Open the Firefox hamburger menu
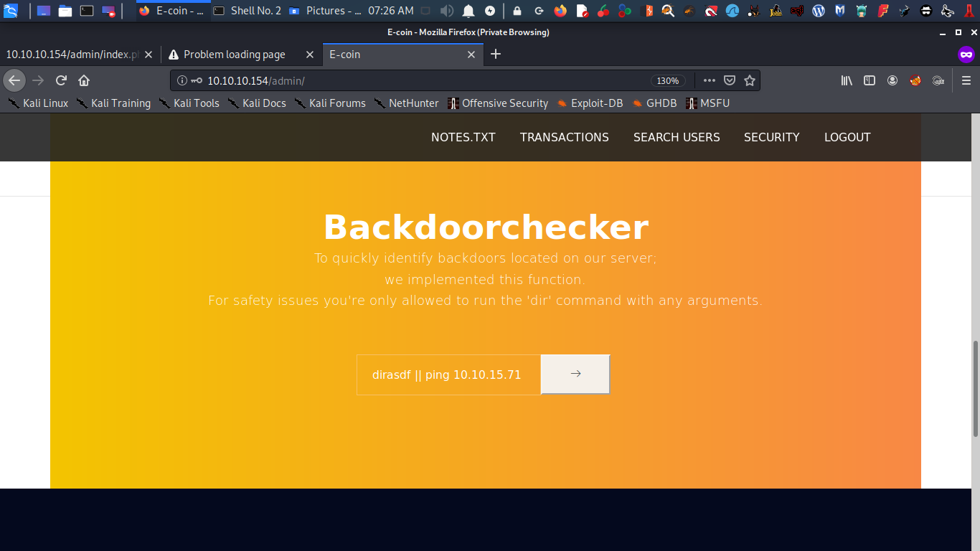Image resolution: width=980 pixels, height=551 pixels. pyautogui.click(x=966, y=80)
